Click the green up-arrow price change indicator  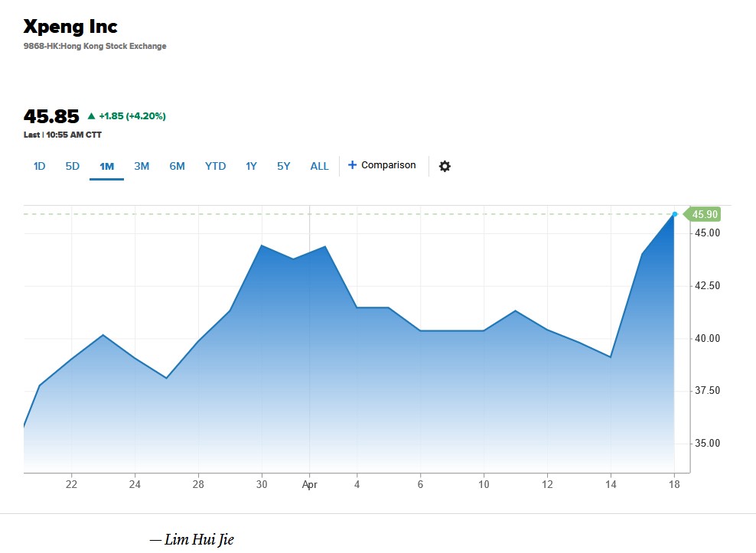click(x=91, y=115)
